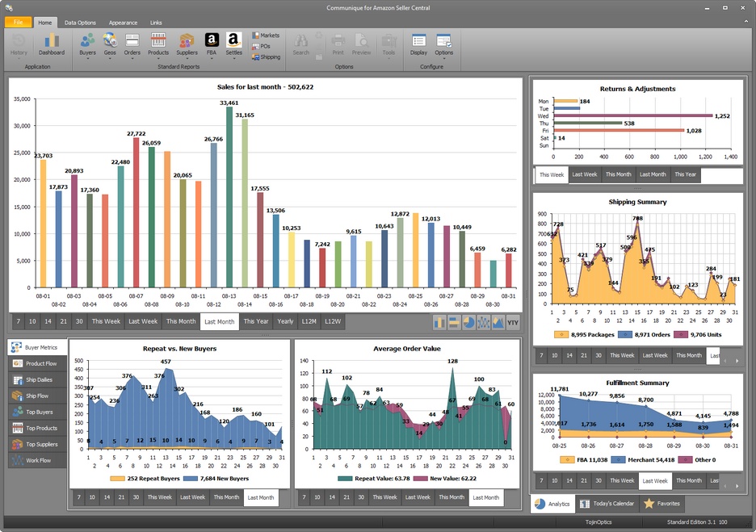Click the History icon in ribbon
756x532 pixels.
click(19, 44)
